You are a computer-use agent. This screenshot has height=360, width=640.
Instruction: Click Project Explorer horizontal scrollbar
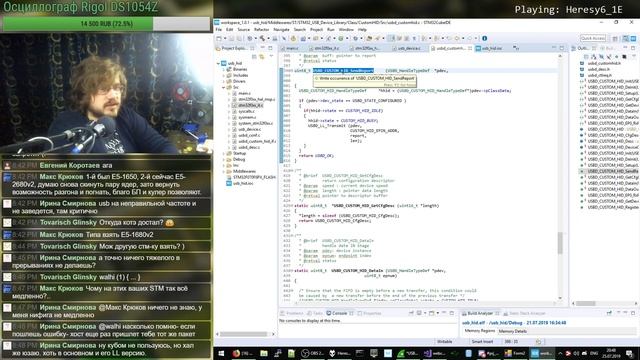(245, 334)
